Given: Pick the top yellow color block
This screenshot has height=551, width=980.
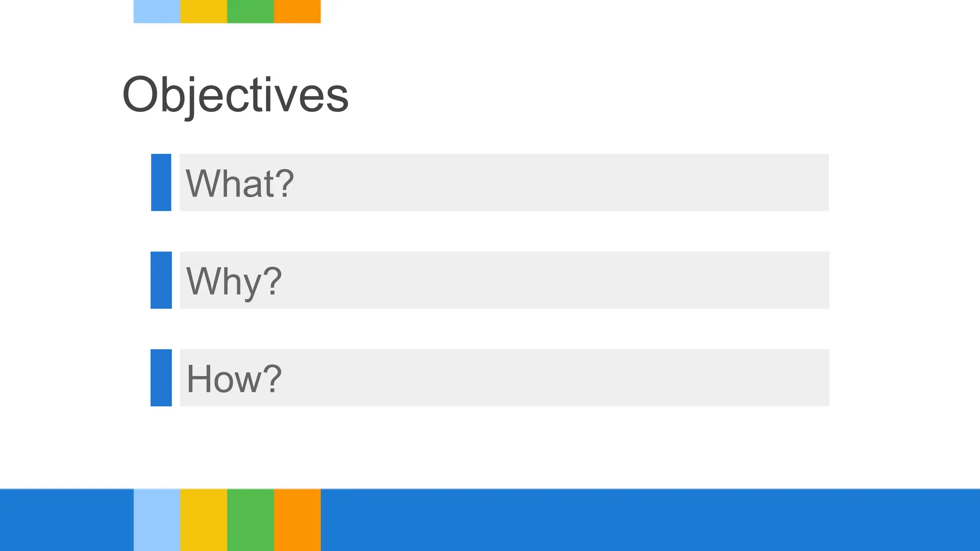Looking at the screenshot, I should 203,11.
